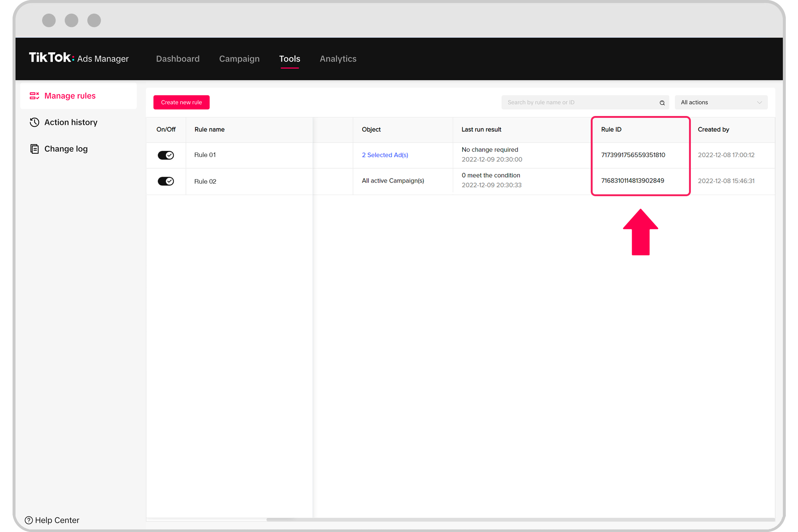Open the Campaign tab
This screenshot has width=798, height=532.
pos(239,59)
